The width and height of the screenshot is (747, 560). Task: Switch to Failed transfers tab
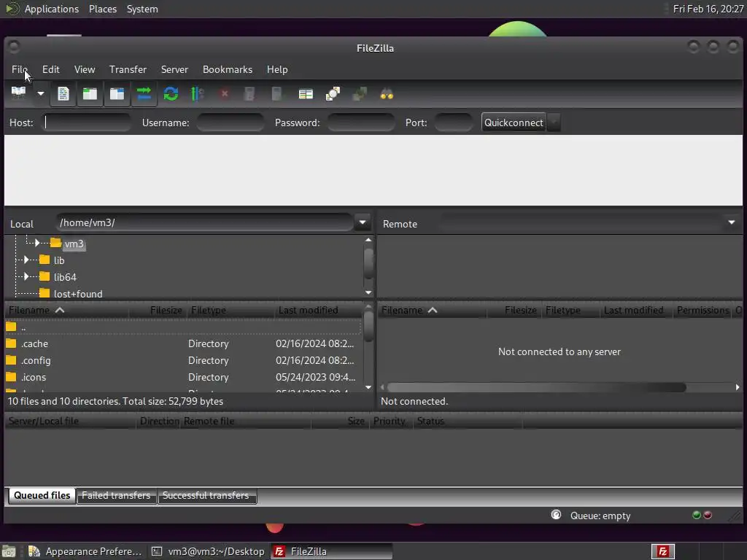[x=116, y=495]
